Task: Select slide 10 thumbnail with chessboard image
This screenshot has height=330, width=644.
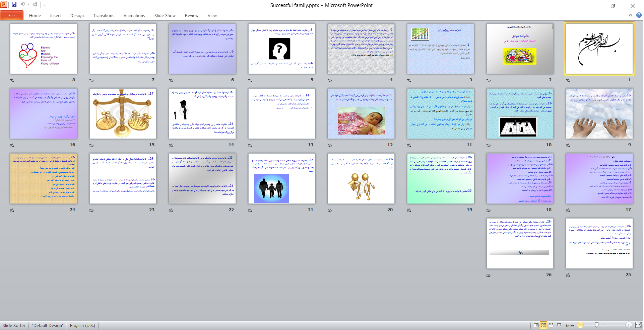Action: [x=520, y=113]
